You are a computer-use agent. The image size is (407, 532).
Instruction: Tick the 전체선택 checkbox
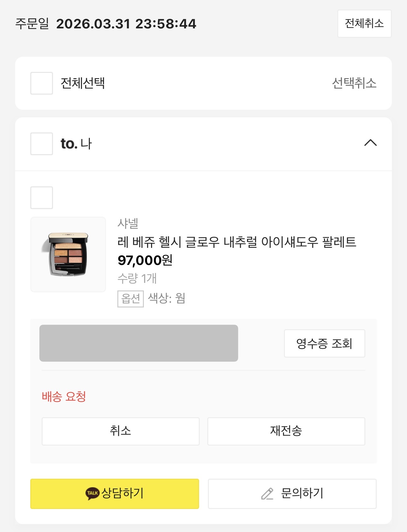pos(42,83)
